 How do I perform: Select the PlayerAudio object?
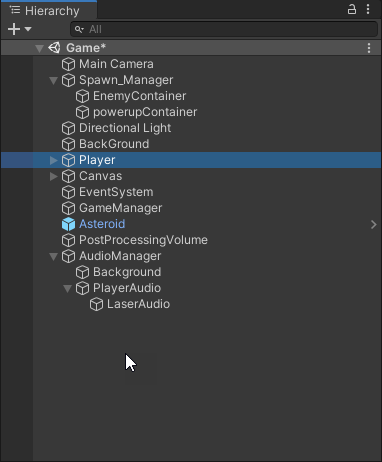[127, 288]
